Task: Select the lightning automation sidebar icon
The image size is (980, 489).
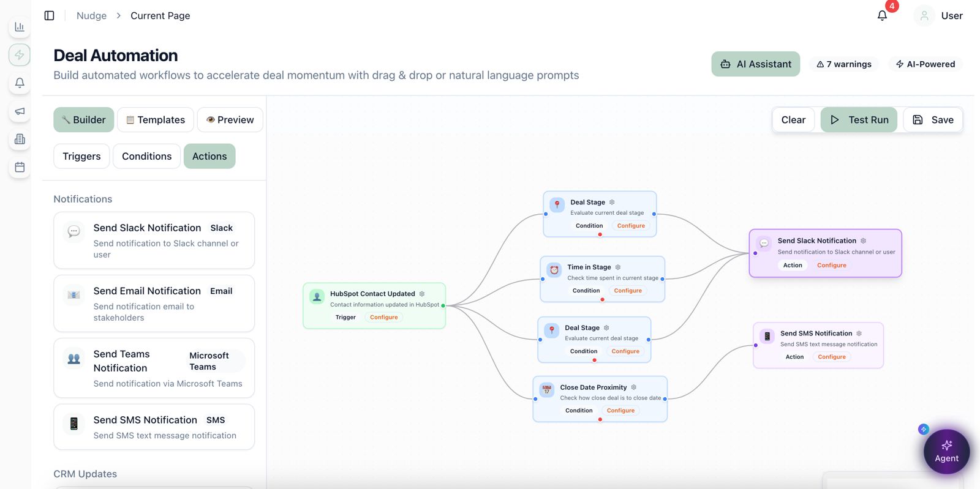Action: pos(20,55)
